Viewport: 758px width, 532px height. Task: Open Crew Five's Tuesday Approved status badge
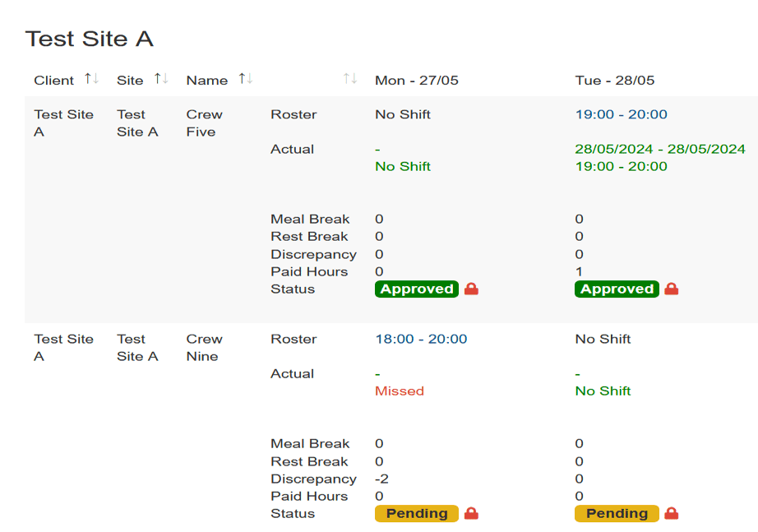(617, 289)
